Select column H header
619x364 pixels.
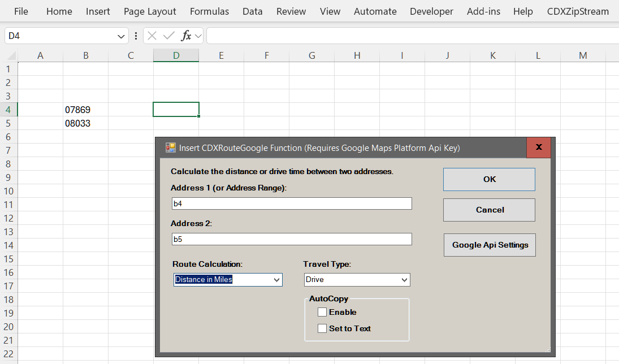click(357, 55)
